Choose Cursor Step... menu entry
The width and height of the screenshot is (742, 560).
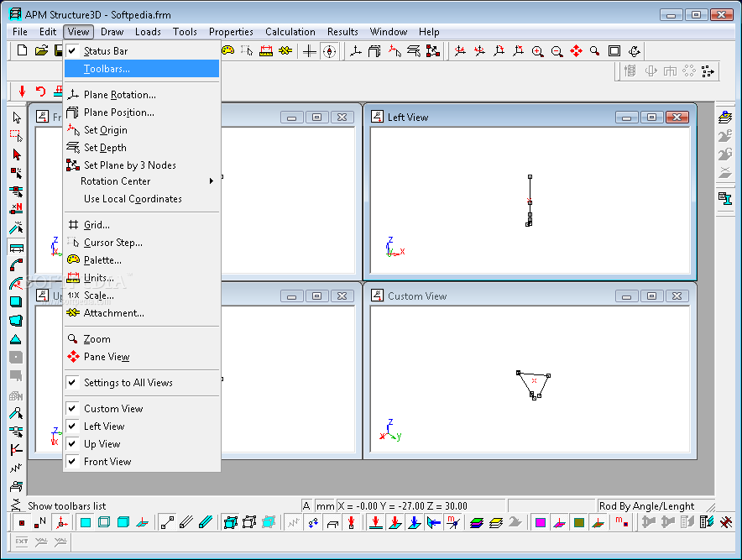[x=142, y=243]
